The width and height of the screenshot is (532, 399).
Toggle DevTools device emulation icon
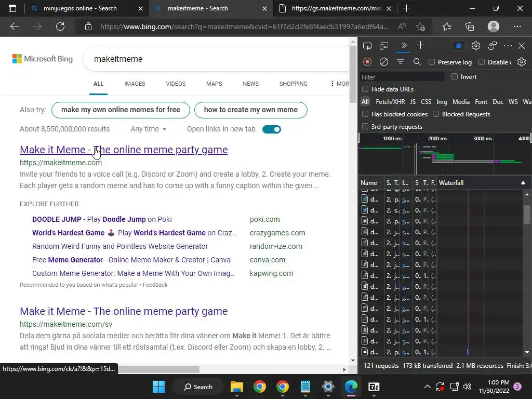pyautogui.click(x=384, y=46)
